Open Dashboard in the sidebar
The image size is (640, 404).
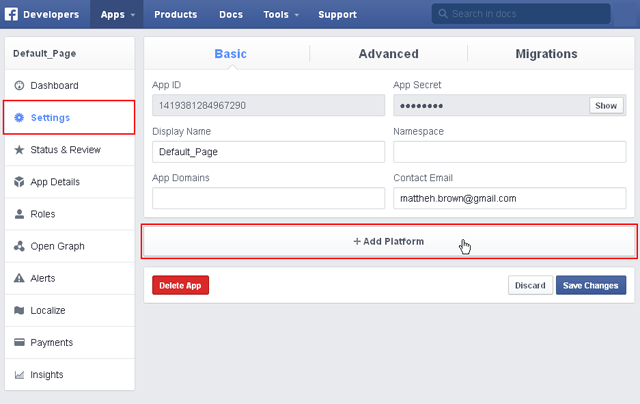[70, 85]
